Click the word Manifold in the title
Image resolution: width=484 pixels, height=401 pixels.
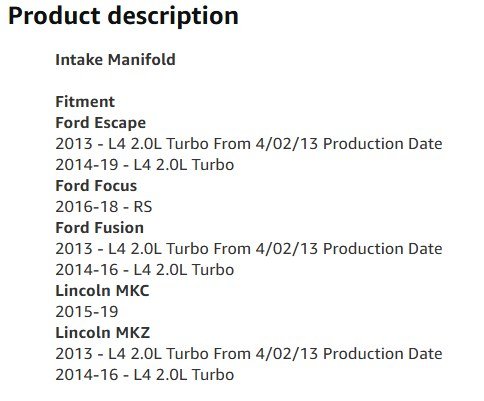coord(142,60)
